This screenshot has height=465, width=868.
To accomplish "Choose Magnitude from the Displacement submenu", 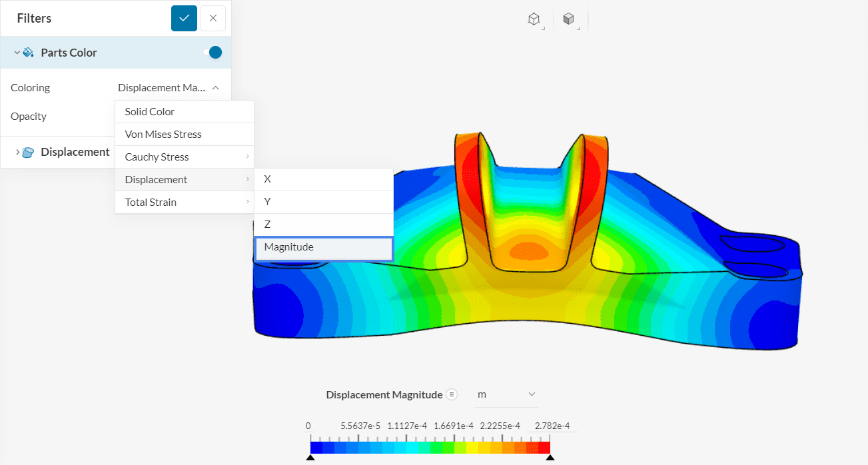I will tap(323, 247).
